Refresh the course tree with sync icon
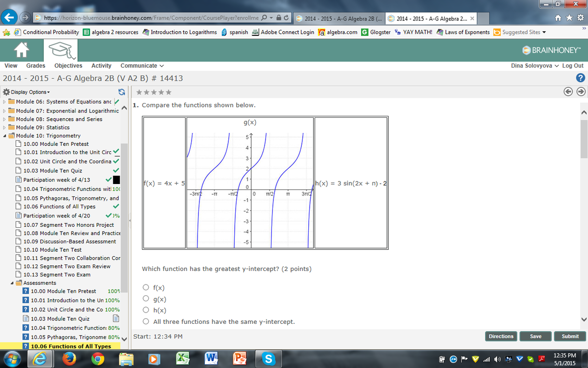This screenshot has height=368, width=588. tap(122, 92)
